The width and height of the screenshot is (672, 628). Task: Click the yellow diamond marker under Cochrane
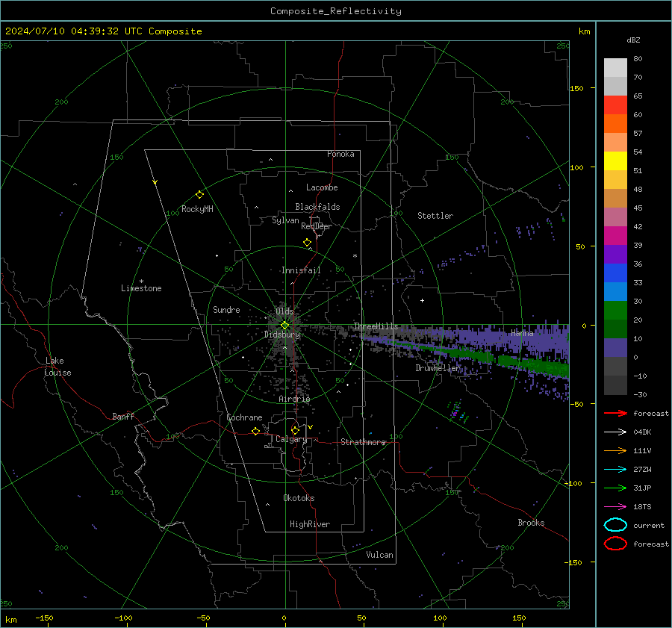[x=256, y=431]
